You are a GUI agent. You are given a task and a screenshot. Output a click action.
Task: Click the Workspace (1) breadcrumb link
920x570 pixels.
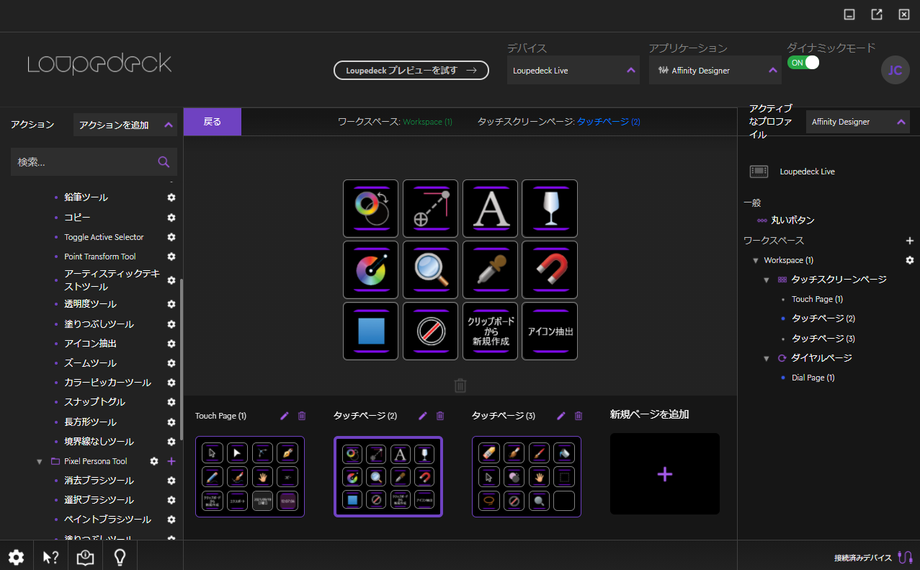pos(427,122)
